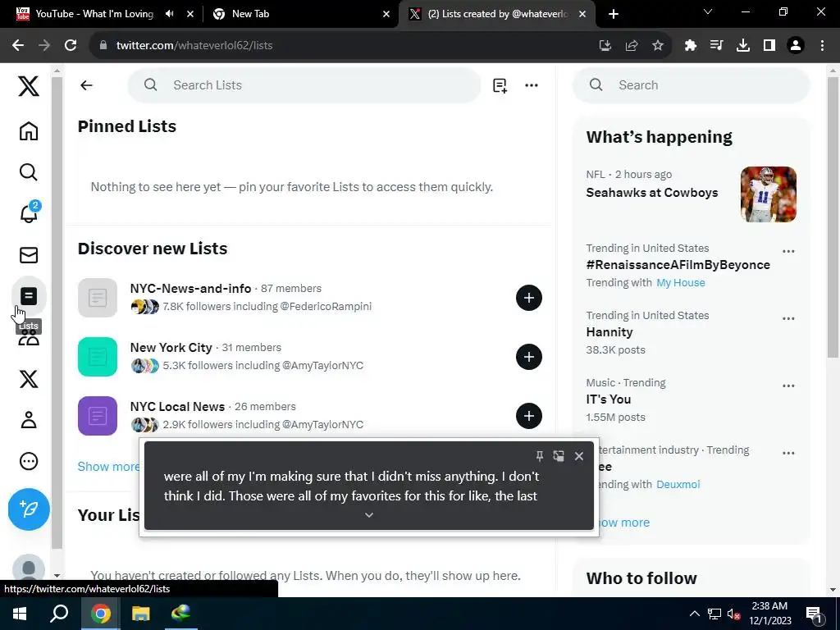
Task: Click the right-hand Search field
Action: [x=691, y=85]
